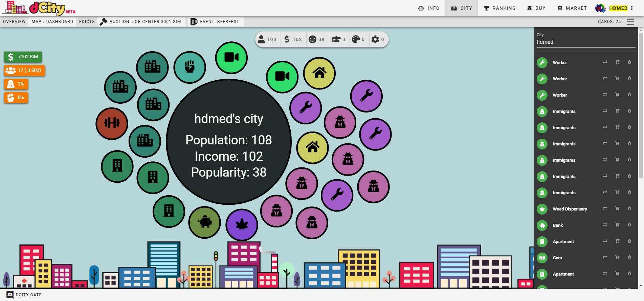Open the RANKING page

tap(499, 8)
